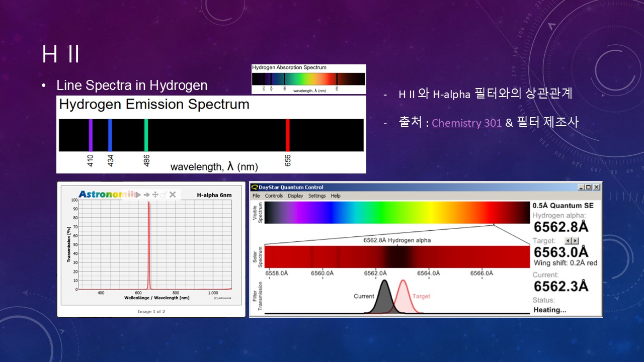The width and height of the screenshot is (644, 362).
Task: Click the pink Target transmission curve
Action: tap(403, 297)
